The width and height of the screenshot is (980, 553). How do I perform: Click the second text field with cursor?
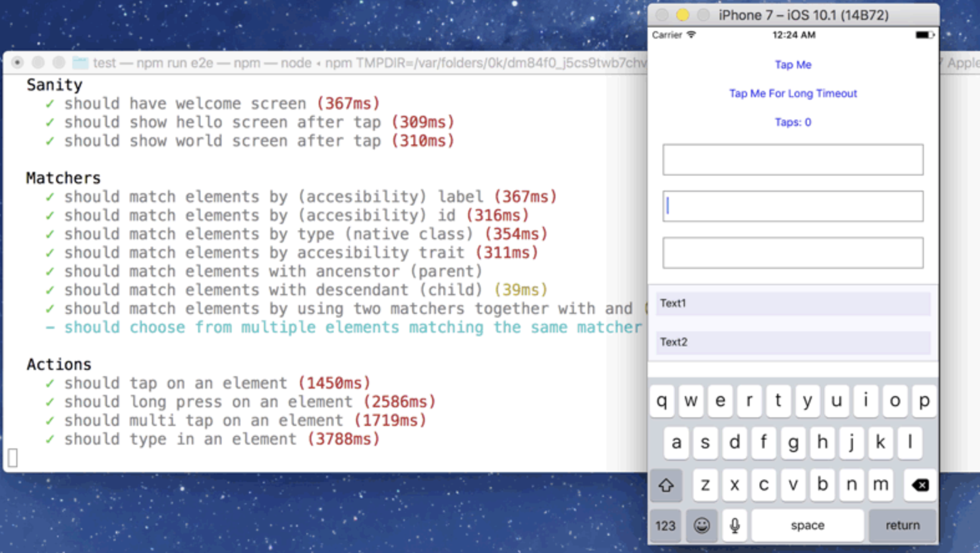(x=793, y=206)
